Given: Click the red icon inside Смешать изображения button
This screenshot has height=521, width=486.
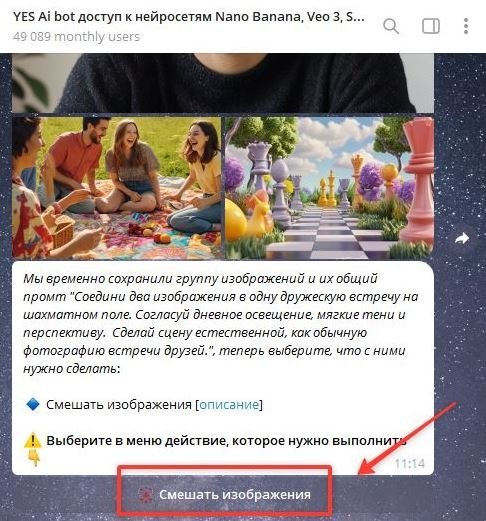Looking at the screenshot, I should [x=145, y=495].
